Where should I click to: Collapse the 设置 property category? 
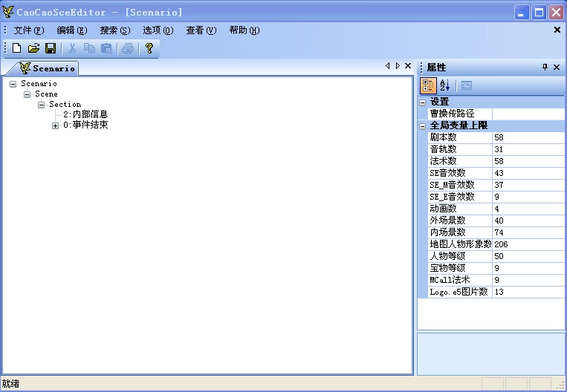[422, 102]
